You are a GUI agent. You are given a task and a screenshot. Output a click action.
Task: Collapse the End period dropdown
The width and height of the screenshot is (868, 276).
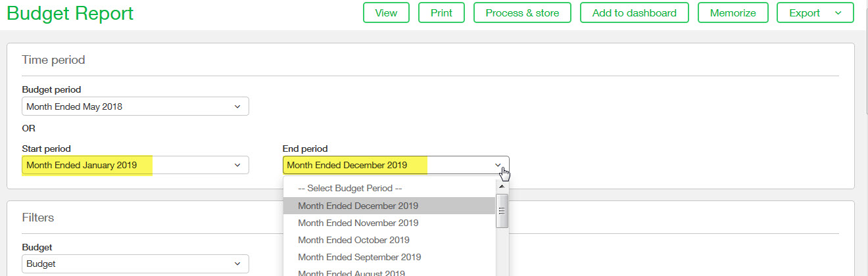tap(395, 165)
